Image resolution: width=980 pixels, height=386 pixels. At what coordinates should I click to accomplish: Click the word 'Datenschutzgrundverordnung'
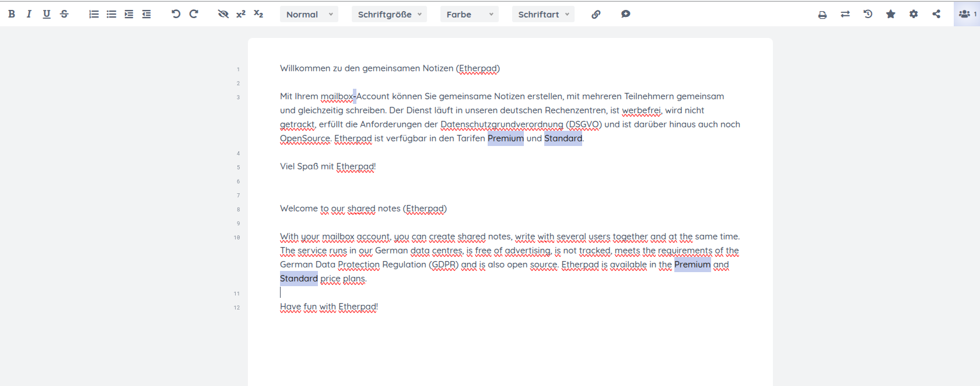(x=502, y=124)
